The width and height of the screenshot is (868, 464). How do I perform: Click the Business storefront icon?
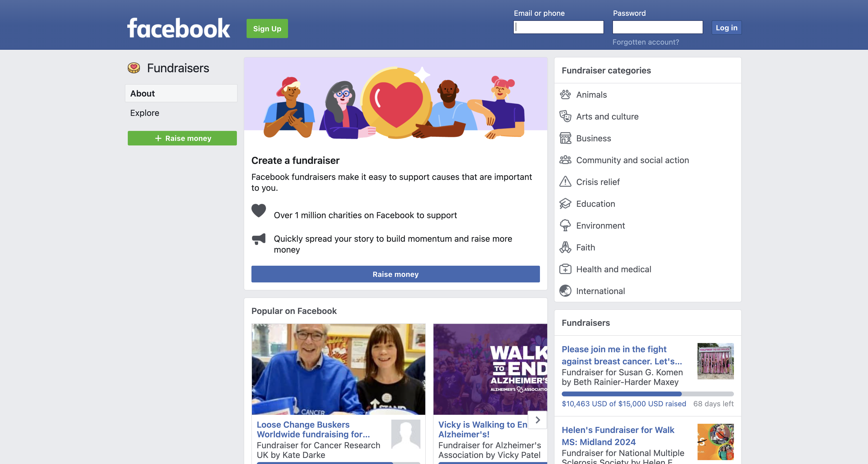[565, 138]
